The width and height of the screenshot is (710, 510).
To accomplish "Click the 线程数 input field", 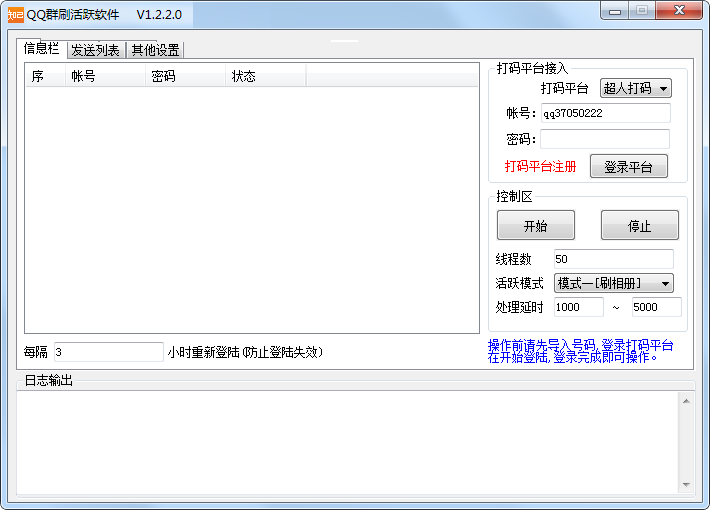I will [613, 259].
